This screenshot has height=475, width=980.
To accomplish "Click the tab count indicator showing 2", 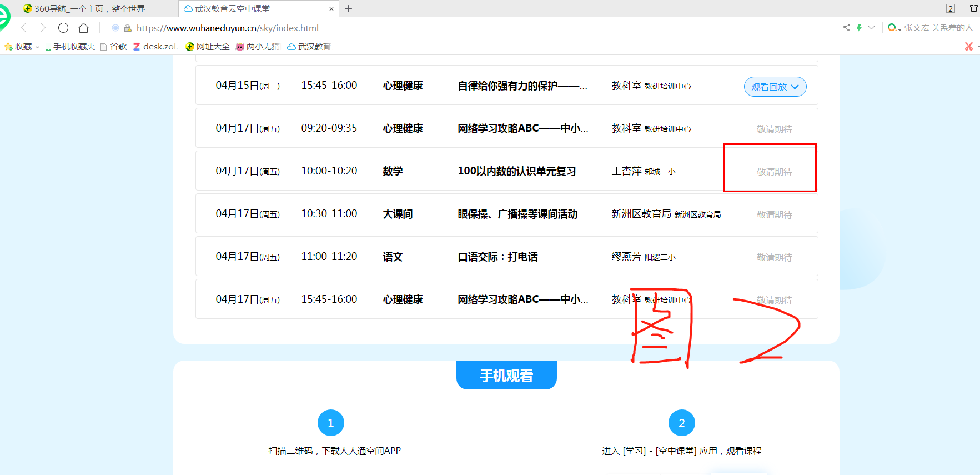I will tap(951, 8).
